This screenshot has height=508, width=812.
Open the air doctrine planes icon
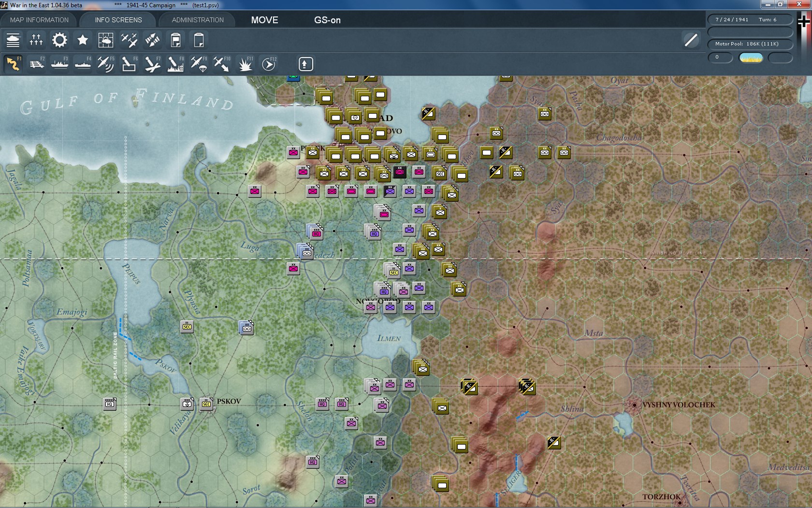[x=129, y=40]
